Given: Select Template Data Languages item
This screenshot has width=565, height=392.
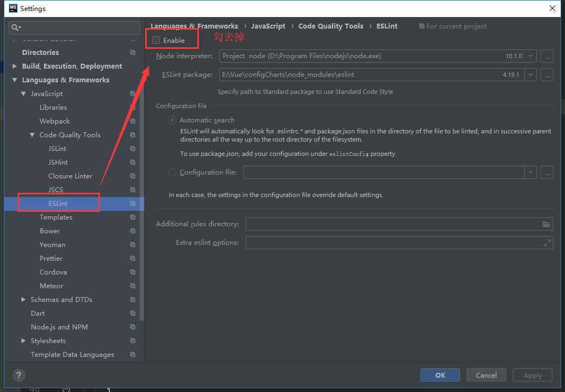Looking at the screenshot, I should point(73,355).
